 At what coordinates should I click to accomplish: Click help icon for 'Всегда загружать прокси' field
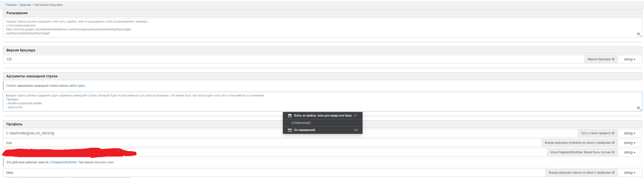(x=613, y=173)
